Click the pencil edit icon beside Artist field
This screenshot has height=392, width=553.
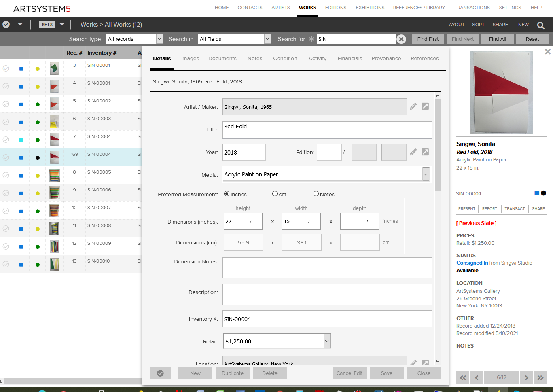[x=413, y=106]
